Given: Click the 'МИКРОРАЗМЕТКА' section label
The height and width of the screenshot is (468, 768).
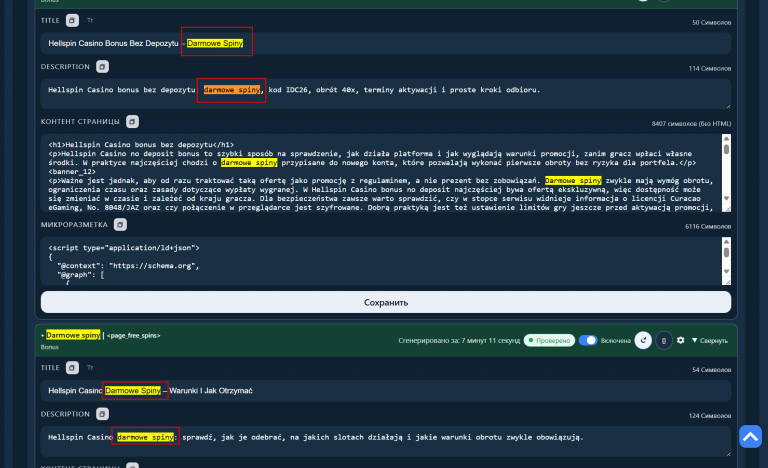Looking at the screenshot, I should coord(74,224).
